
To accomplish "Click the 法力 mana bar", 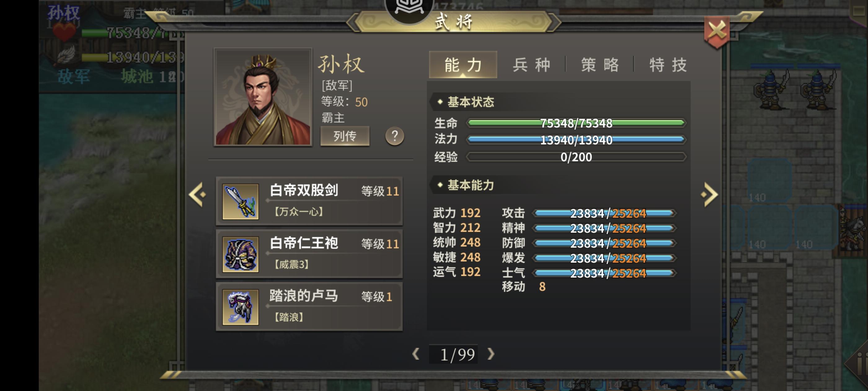I will 576,140.
